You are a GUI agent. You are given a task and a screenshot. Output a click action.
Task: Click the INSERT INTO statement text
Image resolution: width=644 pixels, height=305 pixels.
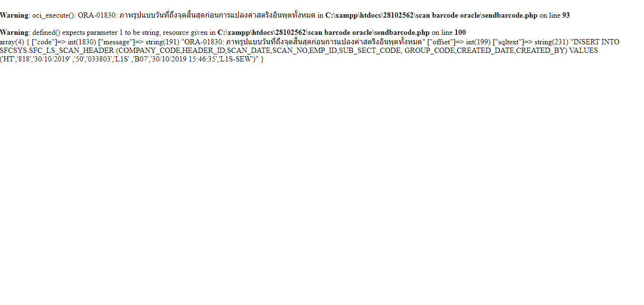[x=597, y=42]
